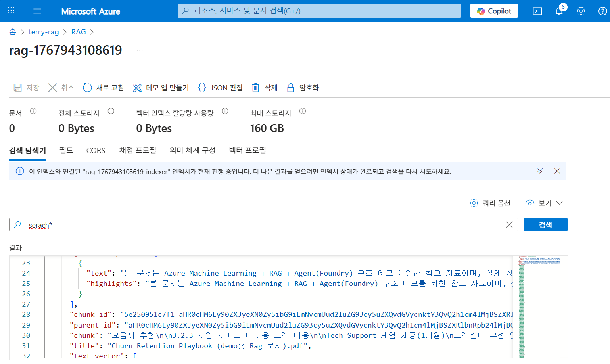The height and width of the screenshot is (364, 610).
Task: Focus the global resource search box
Action: [x=319, y=11]
